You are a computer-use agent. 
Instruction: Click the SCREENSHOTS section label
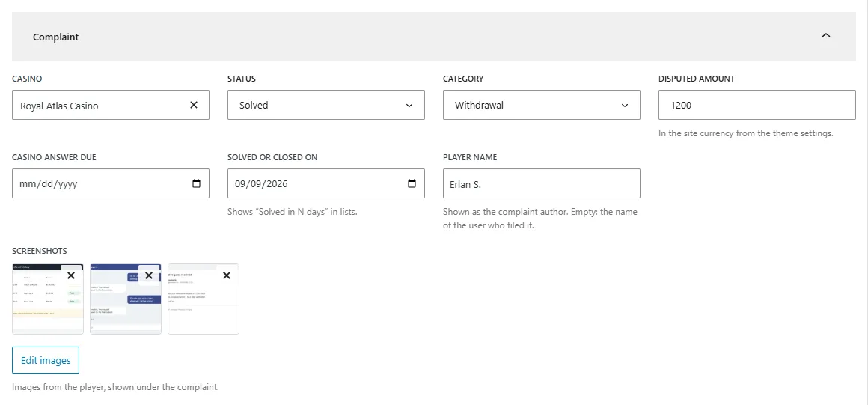(x=40, y=252)
